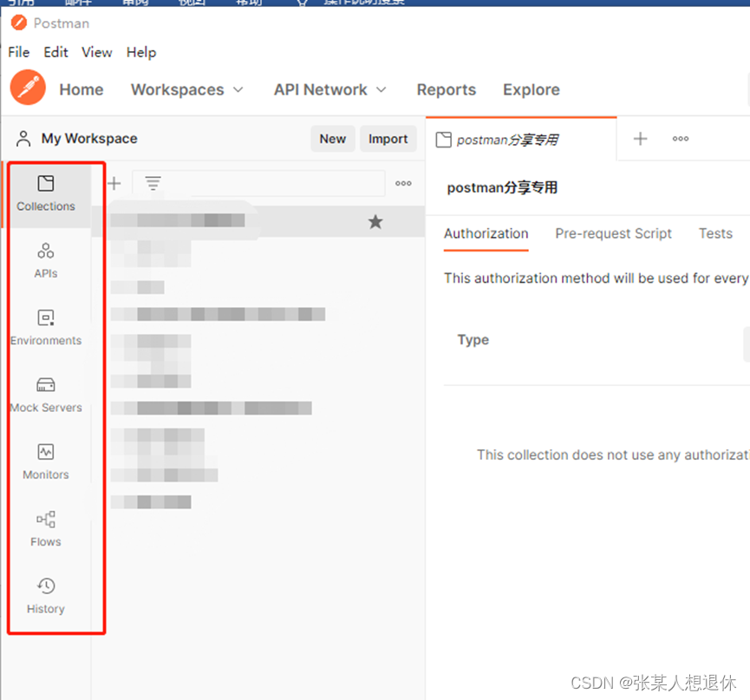This screenshot has width=750, height=700.
Task: Open a new tab with plus icon
Action: point(640,139)
